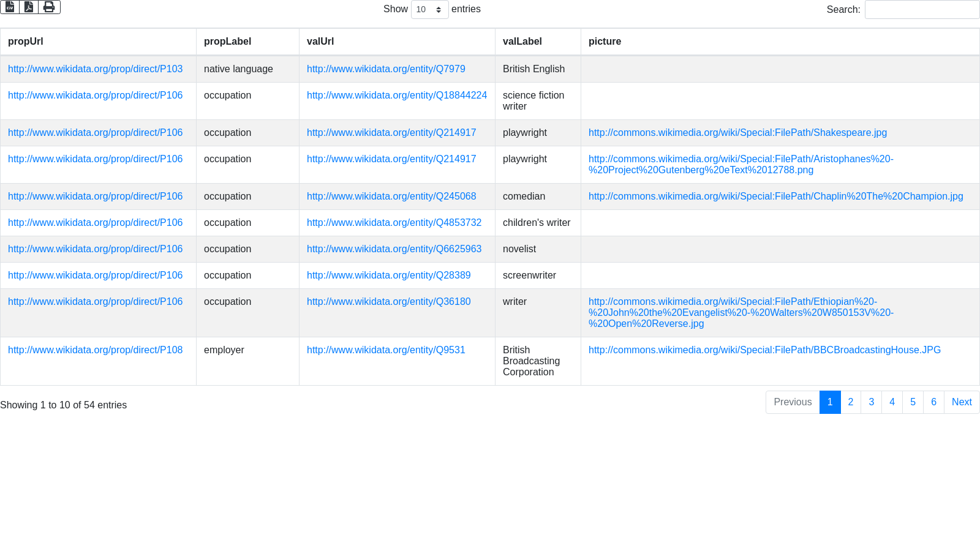Screen dimensions: 980x551
Task: Sort by the valLabel column header
Action: 522,42
